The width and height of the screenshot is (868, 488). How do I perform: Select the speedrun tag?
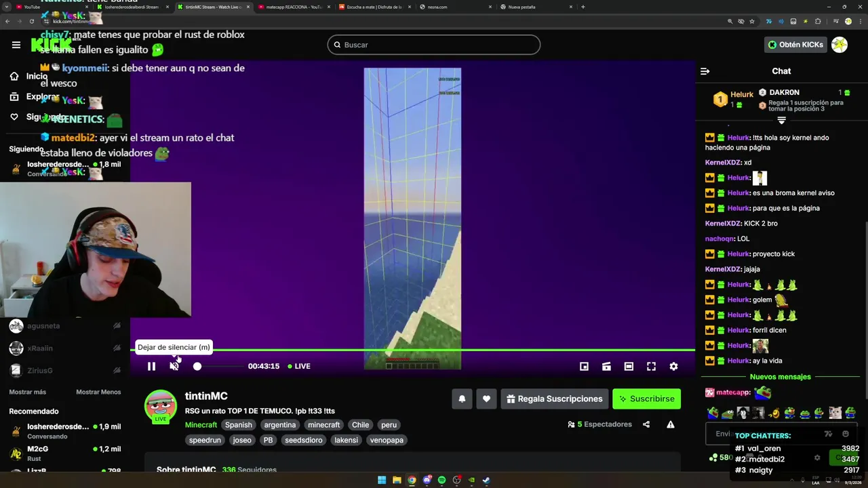(x=205, y=440)
